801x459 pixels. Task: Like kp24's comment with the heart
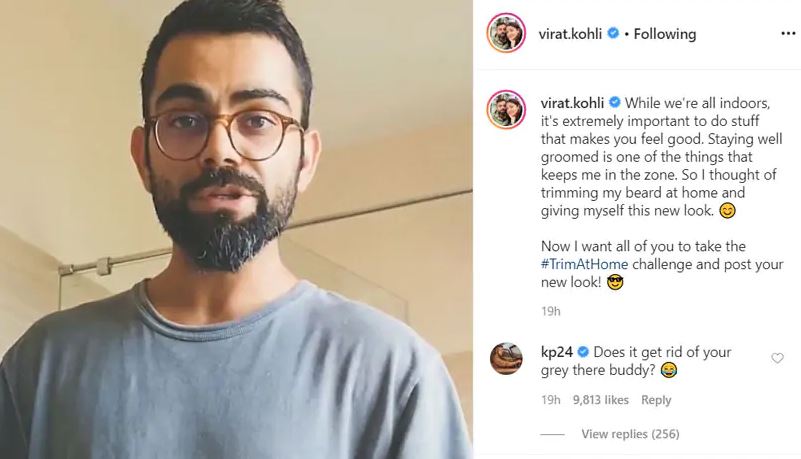click(x=779, y=358)
